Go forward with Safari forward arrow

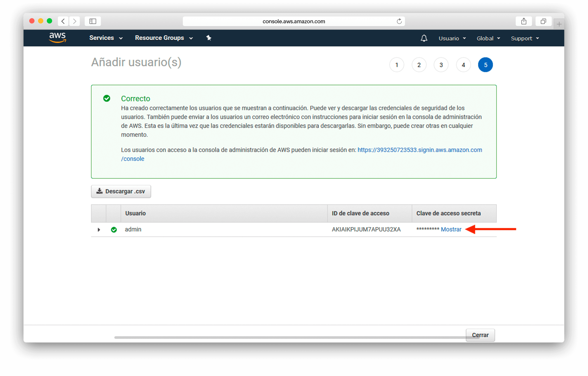click(75, 21)
